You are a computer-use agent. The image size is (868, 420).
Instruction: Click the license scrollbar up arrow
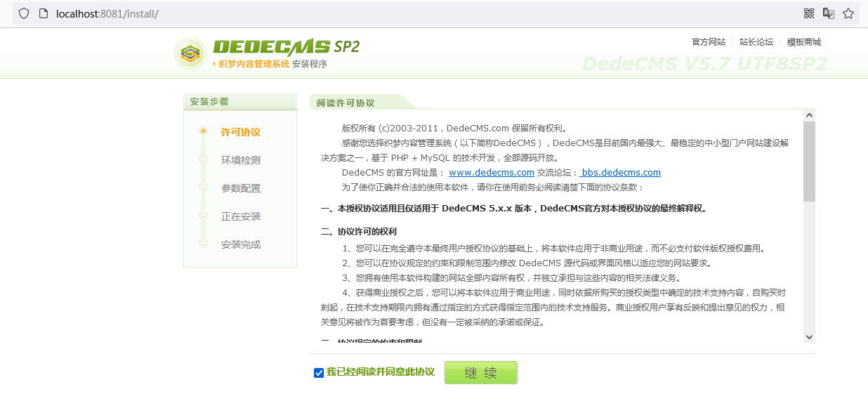809,115
